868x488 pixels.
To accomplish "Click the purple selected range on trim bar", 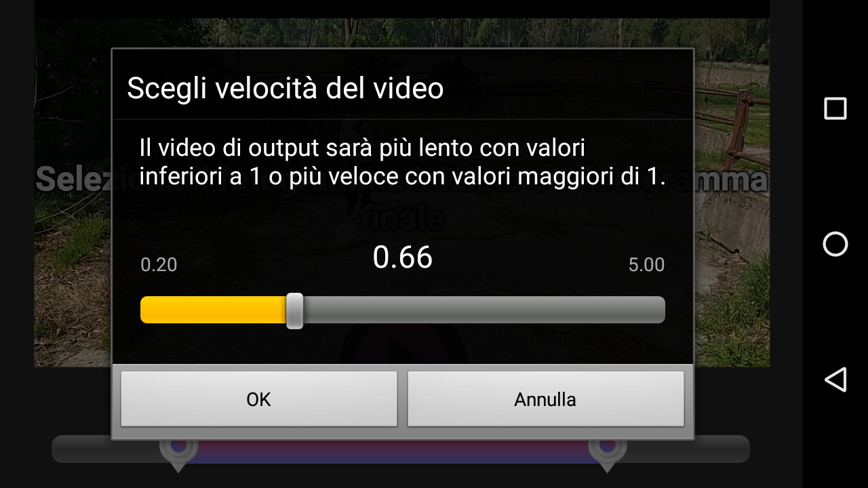I will pos(393,451).
